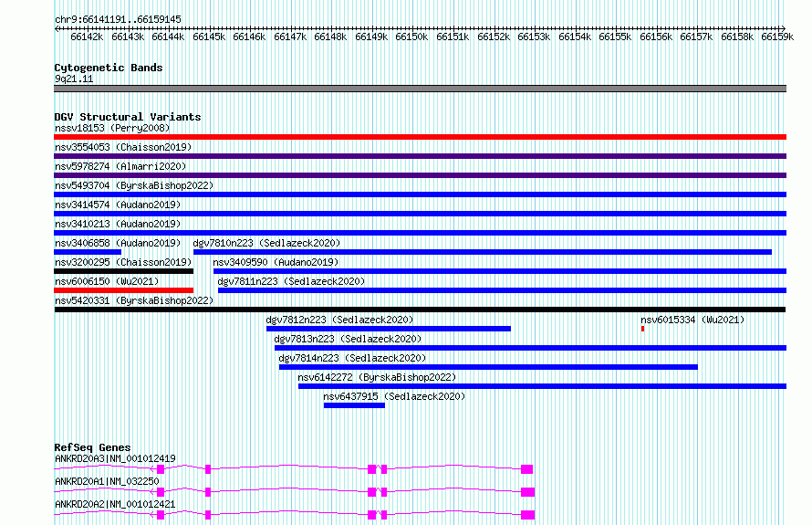Click the nsv5493704 blue variant bar
The height and width of the screenshot is (525, 812).
pyautogui.click(x=420, y=194)
